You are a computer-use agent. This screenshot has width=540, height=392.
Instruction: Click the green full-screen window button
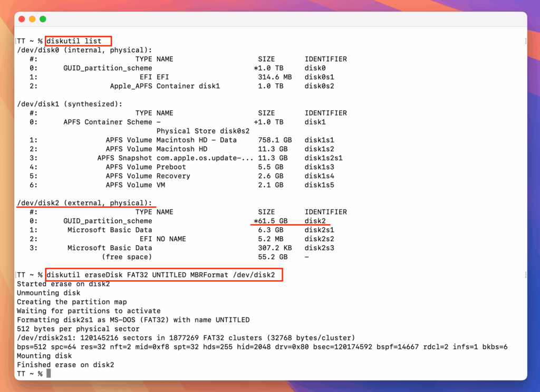pos(43,19)
